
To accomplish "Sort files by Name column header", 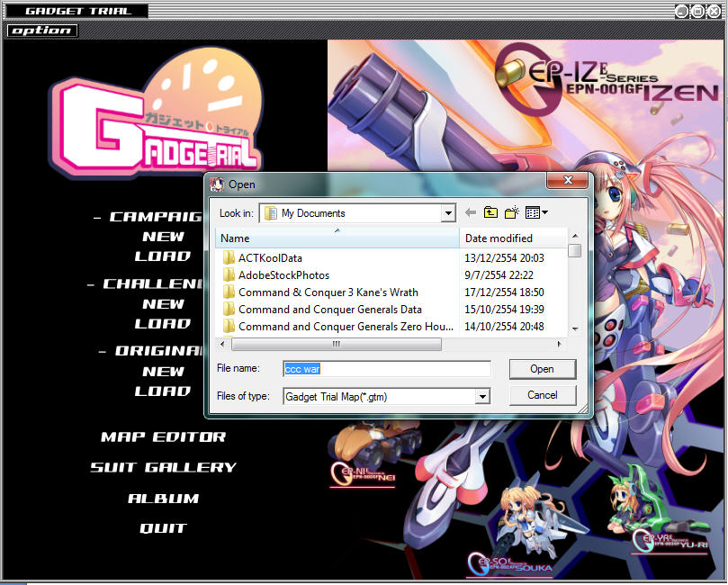I will (337, 238).
